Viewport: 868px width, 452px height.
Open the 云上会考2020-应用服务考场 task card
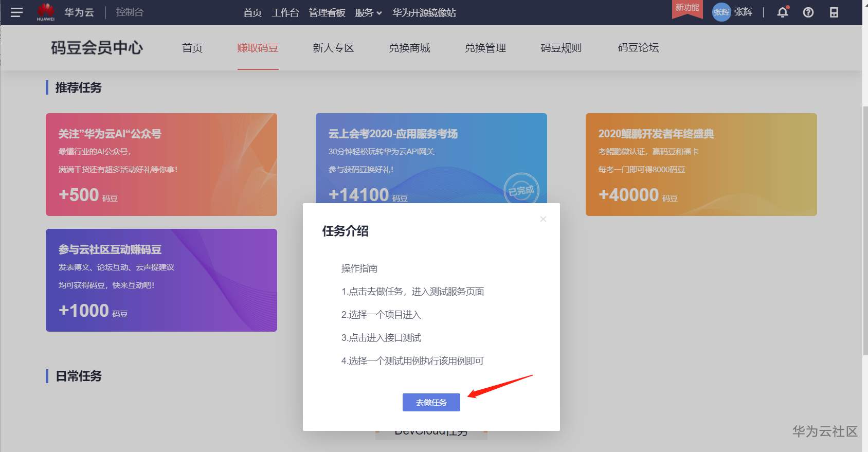[x=431, y=158]
